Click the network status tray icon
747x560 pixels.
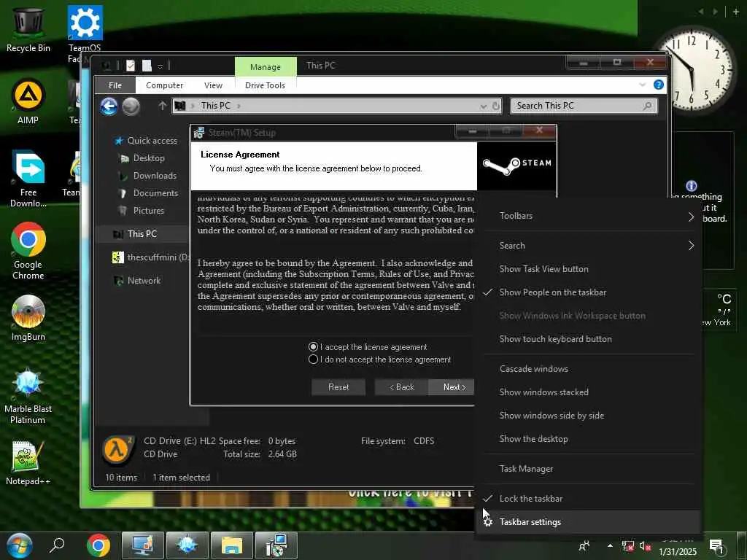628,546
